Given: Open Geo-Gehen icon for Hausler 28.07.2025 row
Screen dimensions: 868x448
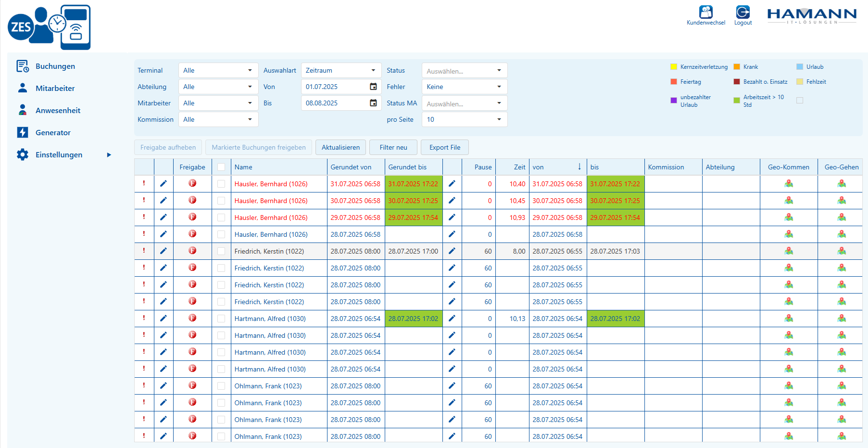Looking at the screenshot, I should tap(842, 234).
